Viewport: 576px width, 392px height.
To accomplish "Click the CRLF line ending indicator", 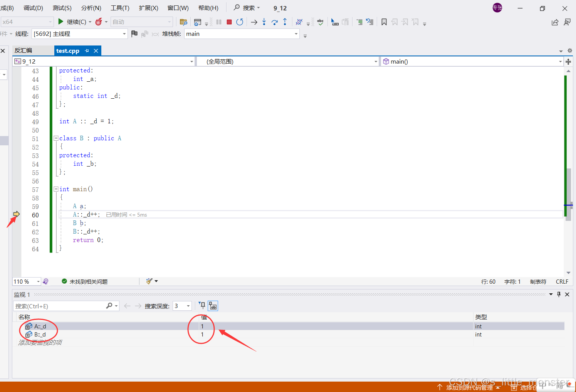I will point(562,282).
